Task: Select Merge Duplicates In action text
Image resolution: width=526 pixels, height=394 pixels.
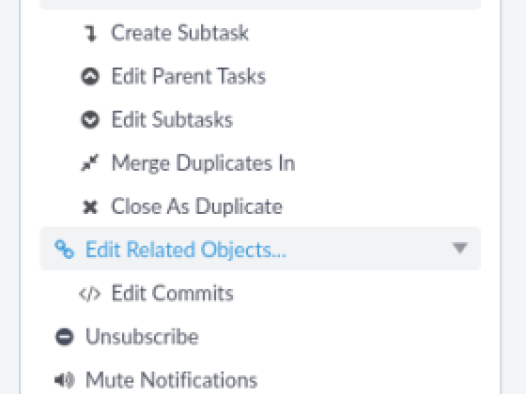Action: tap(203, 163)
